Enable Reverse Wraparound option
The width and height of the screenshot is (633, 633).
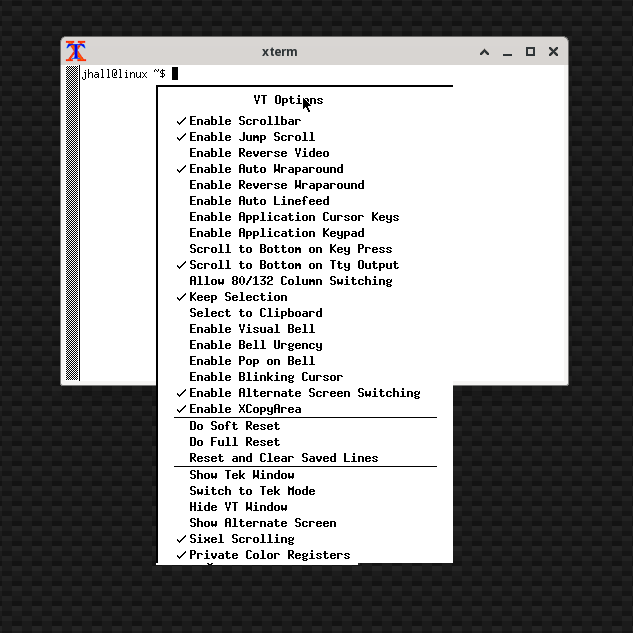(305, 185)
